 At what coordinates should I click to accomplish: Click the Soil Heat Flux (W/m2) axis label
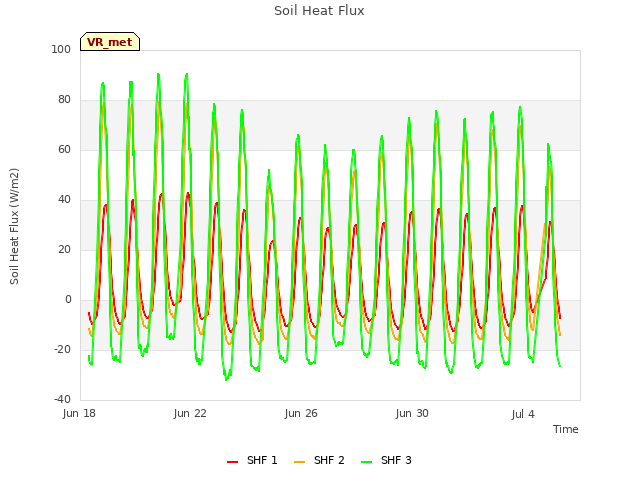pos(14,226)
